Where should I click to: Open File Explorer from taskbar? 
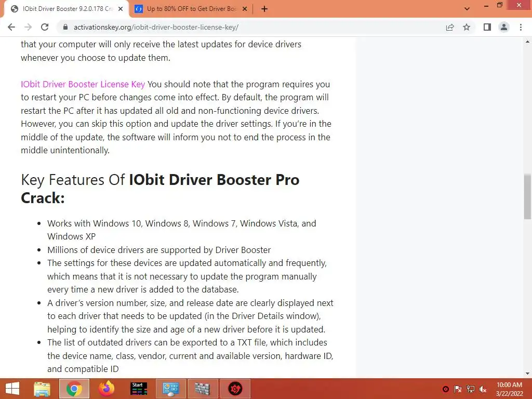[x=42, y=389]
